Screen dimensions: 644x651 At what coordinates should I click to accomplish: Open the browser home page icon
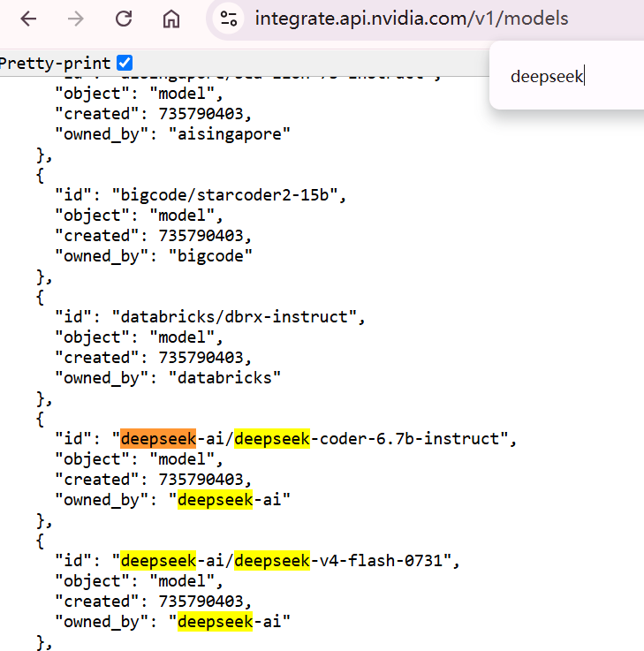(x=171, y=19)
